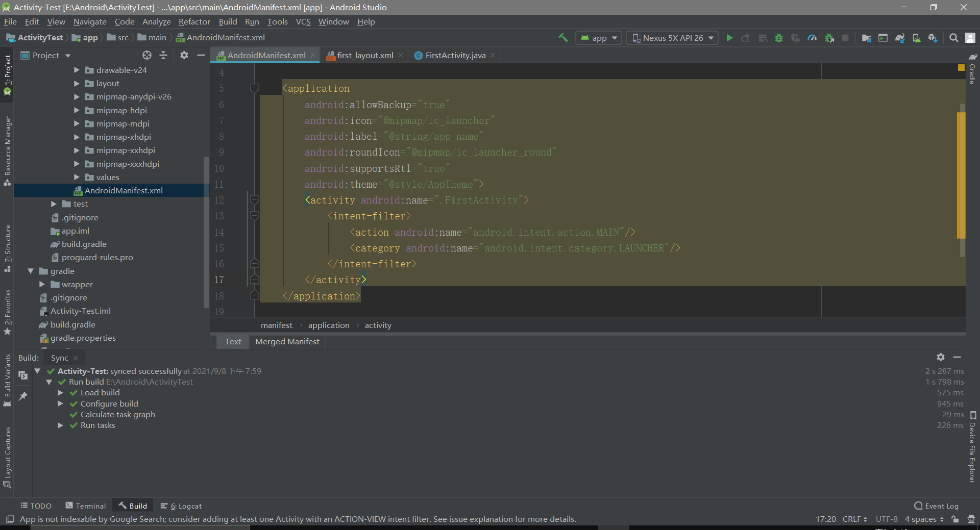Sync project with Gradle files elephant icon
This screenshot has height=530, width=980.
click(900, 38)
